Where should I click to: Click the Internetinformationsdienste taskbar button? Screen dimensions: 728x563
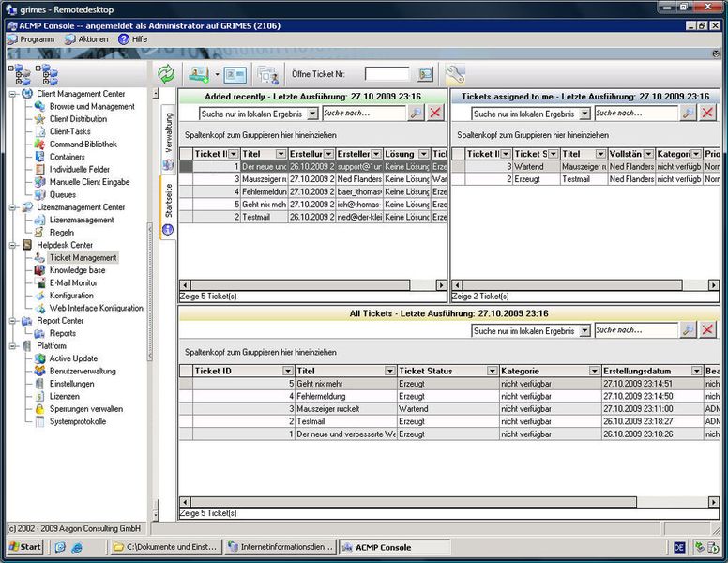[x=279, y=547]
